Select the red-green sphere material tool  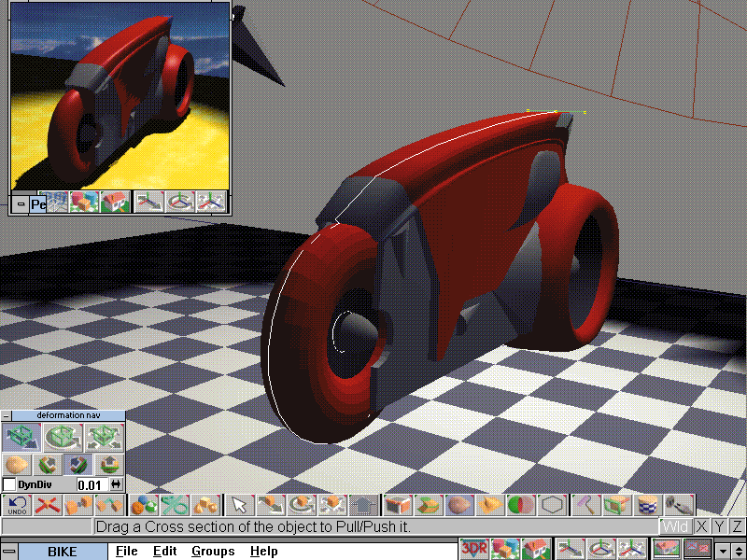(521, 505)
